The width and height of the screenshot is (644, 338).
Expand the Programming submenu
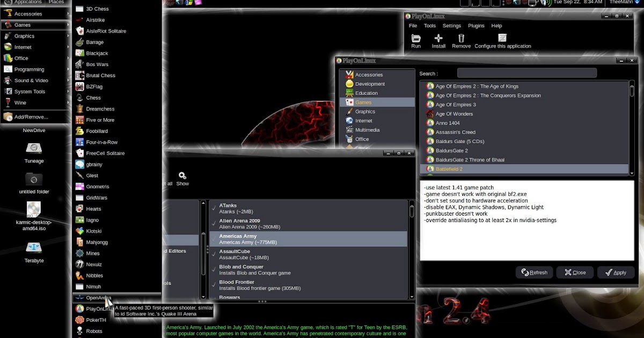tap(68, 69)
